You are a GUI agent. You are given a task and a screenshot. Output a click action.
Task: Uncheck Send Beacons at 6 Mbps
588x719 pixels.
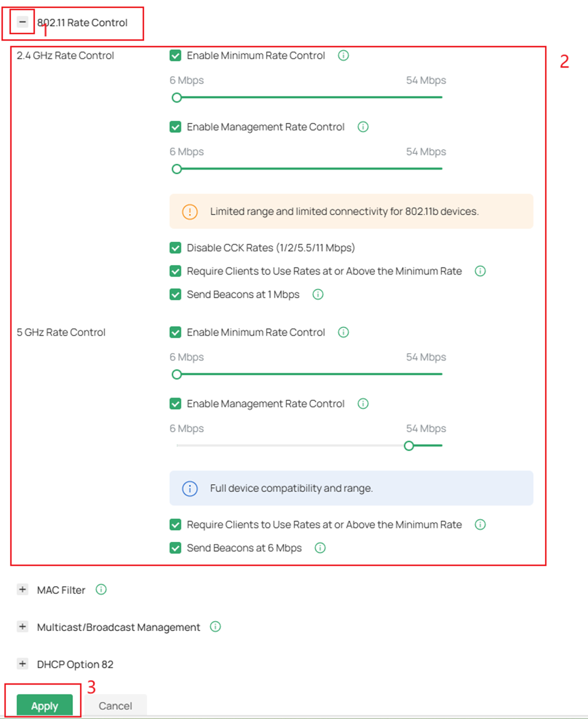tap(175, 548)
